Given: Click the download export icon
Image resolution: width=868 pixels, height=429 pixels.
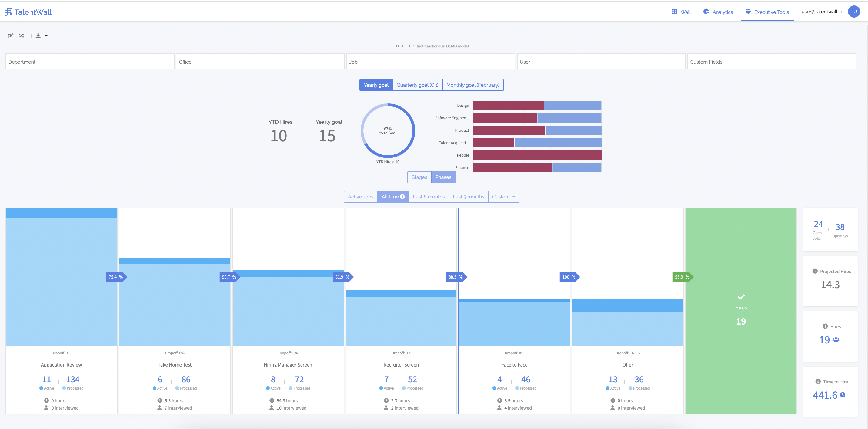Looking at the screenshot, I should tap(38, 36).
